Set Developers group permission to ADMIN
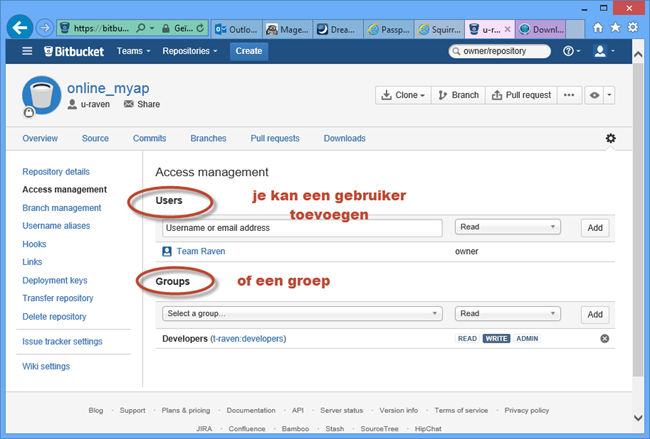Viewport: 650px width, 439px height. (527, 339)
